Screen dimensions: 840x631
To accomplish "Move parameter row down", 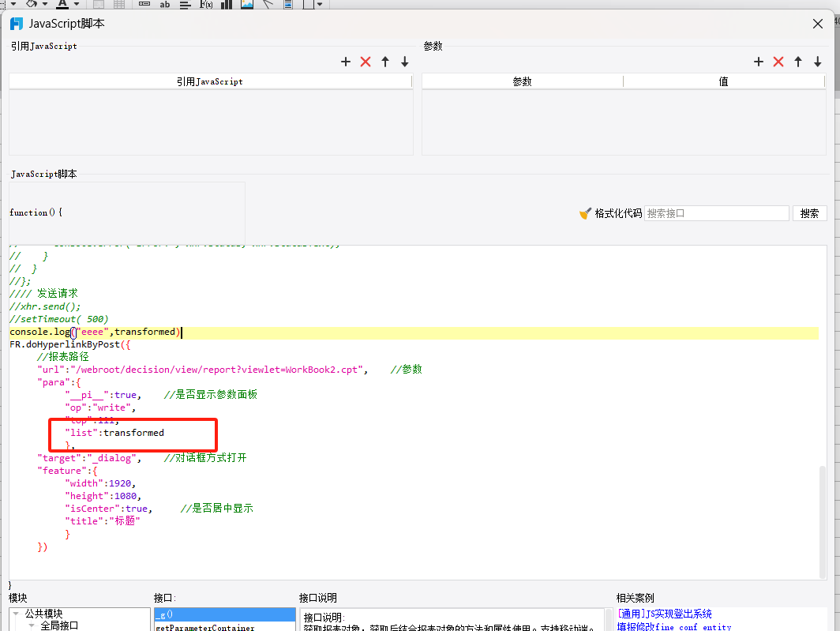I will click(x=818, y=62).
